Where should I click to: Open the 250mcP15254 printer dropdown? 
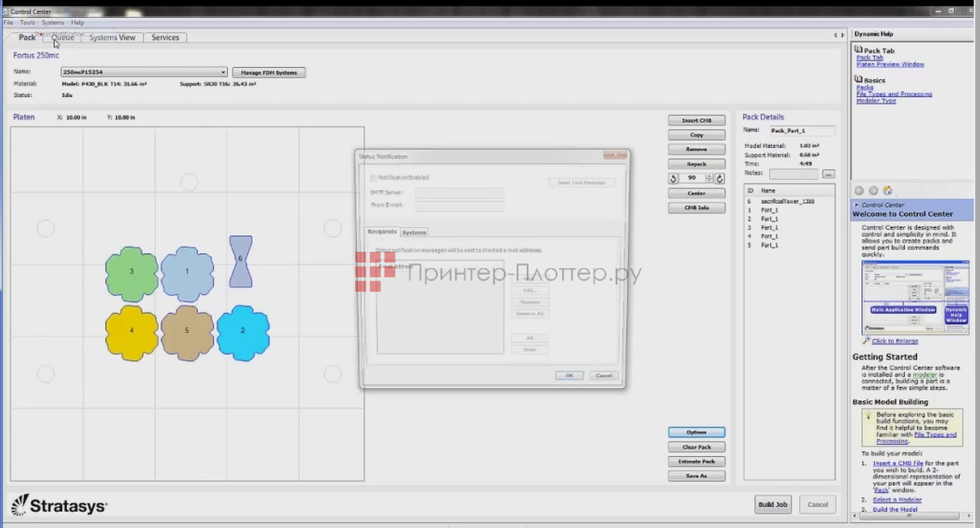222,72
